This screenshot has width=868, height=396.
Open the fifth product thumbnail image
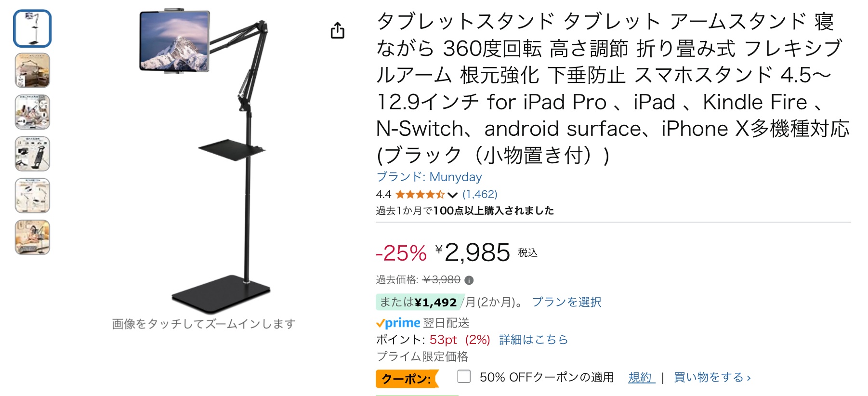32,196
